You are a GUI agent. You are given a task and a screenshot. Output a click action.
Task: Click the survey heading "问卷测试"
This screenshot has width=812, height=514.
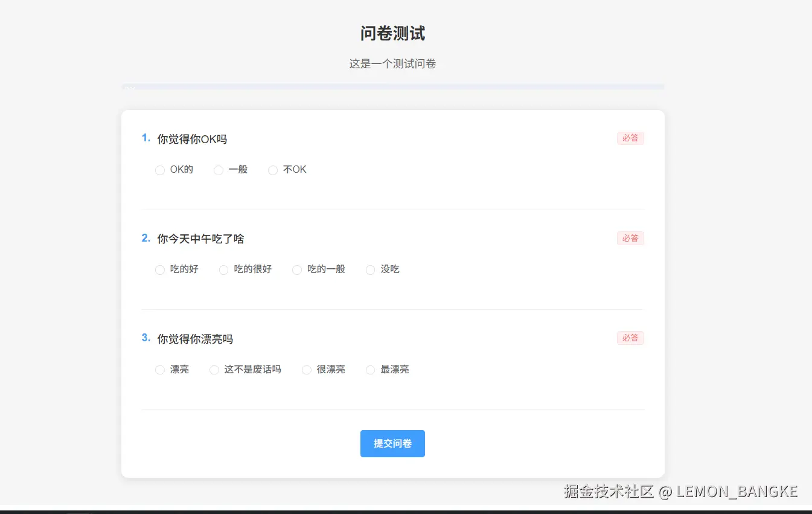point(392,34)
